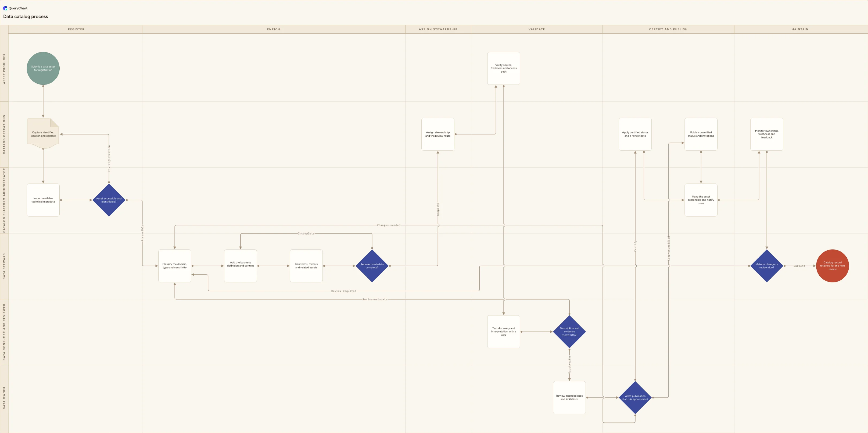The height and width of the screenshot is (433, 868).
Task: Click the 'Revise-metadata' edge label
Action: 375,299
